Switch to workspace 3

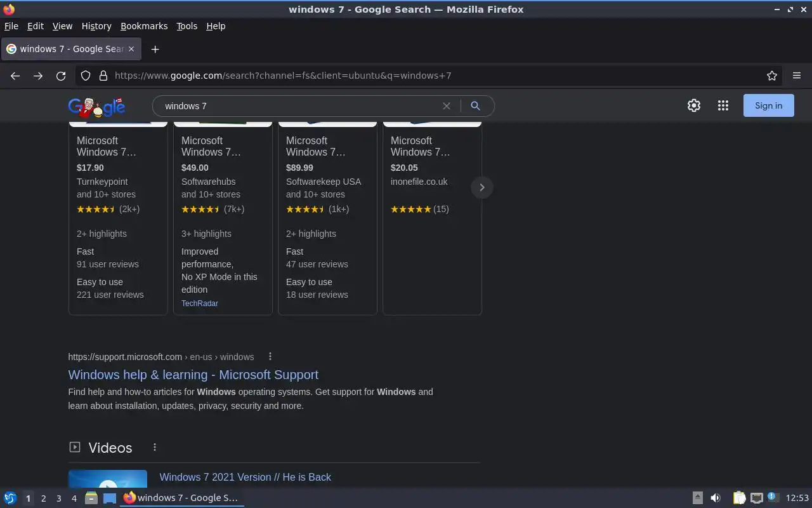pyautogui.click(x=58, y=498)
